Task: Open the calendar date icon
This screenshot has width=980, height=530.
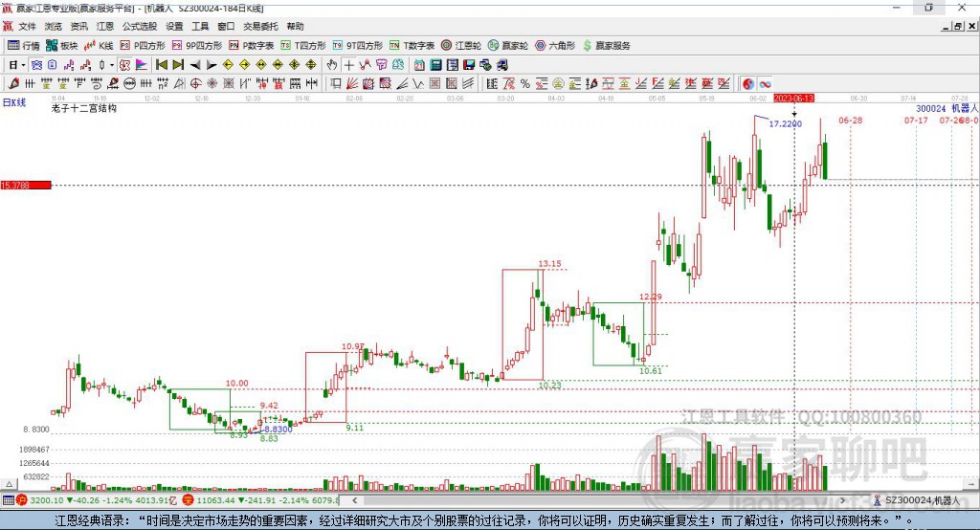Action: (x=419, y=65)
